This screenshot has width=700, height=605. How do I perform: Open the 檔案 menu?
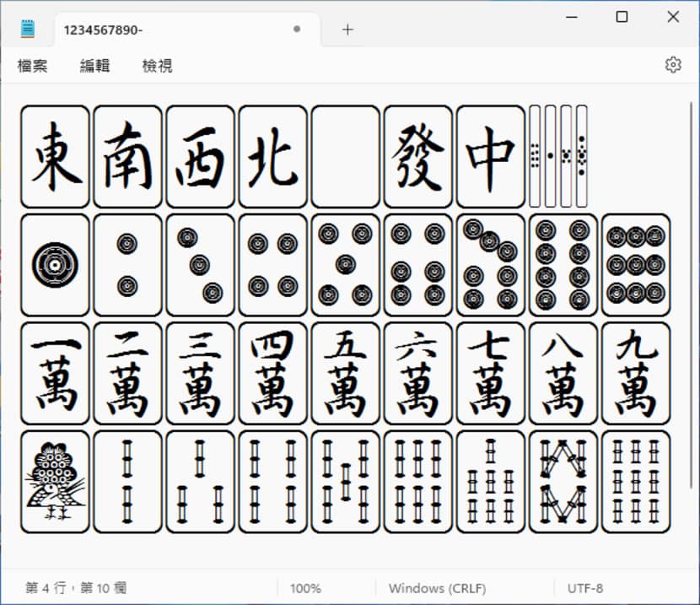coord(32,66)
